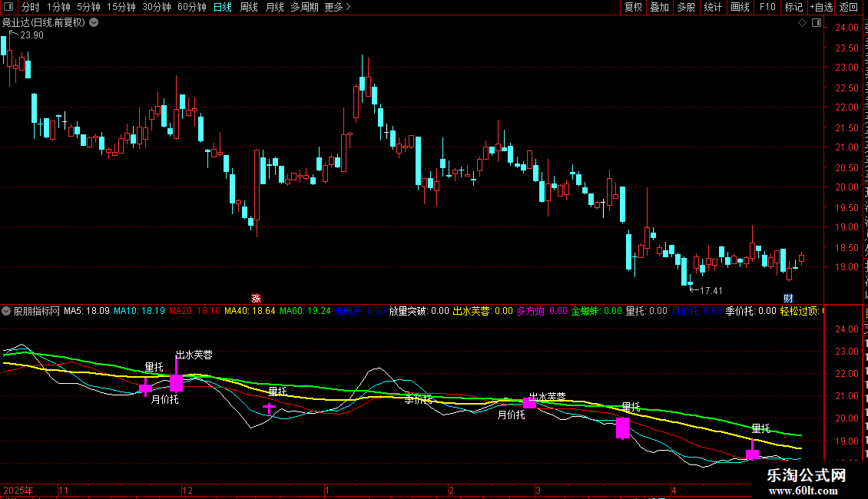Click the 23.90 high price label

[31, 35]
